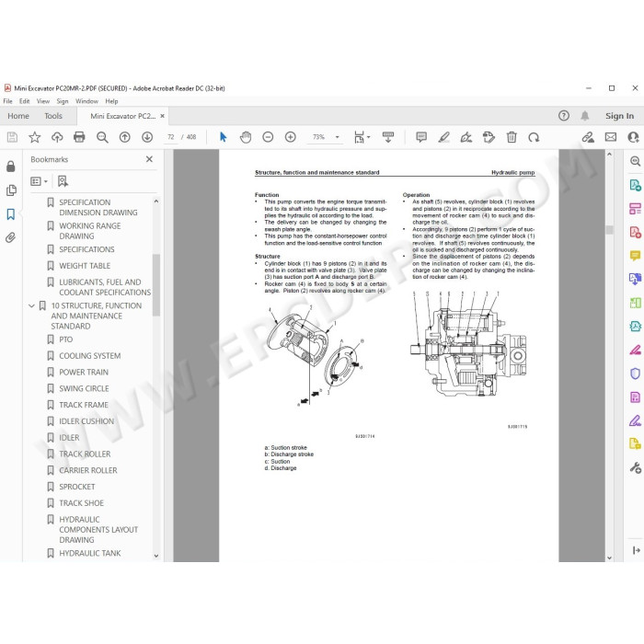Viewport: 644px width, 644px height.
Task: Click the bookmarks scroll down arrow
Action: [x=156, y=556]
